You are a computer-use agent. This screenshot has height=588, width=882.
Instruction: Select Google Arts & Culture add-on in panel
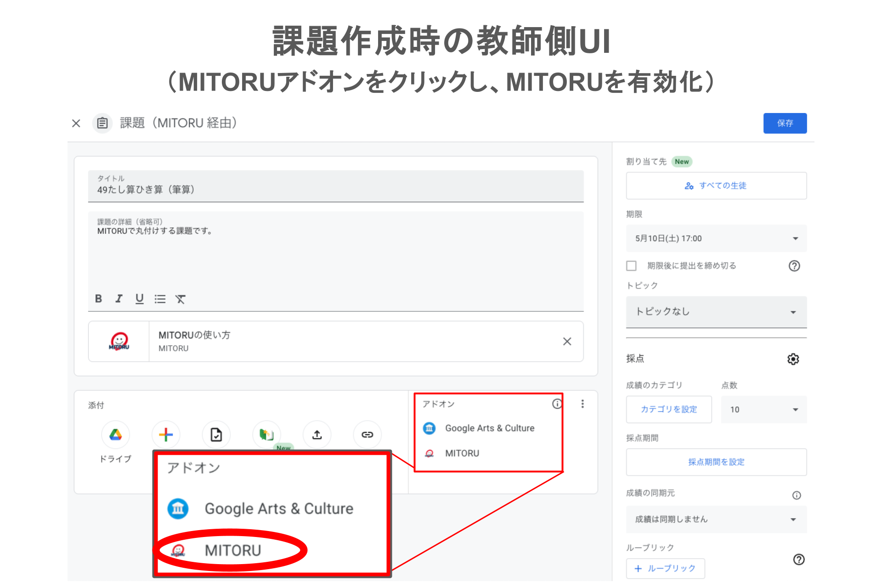490,428
